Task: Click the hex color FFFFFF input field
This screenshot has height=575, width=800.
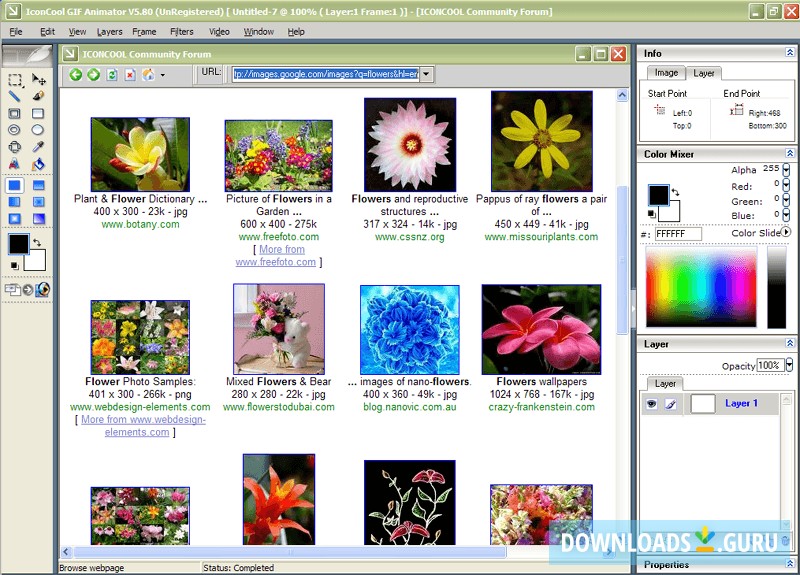Action: [x=678, y=234]
